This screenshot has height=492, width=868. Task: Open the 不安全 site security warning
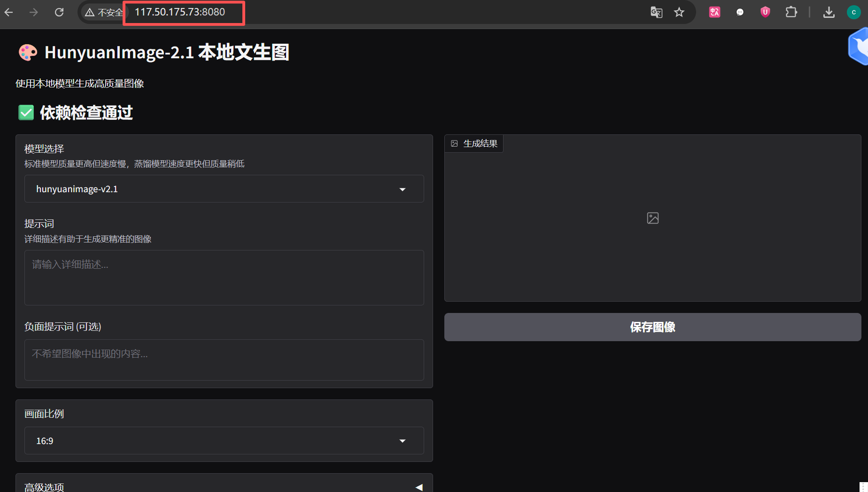[104, 12]
